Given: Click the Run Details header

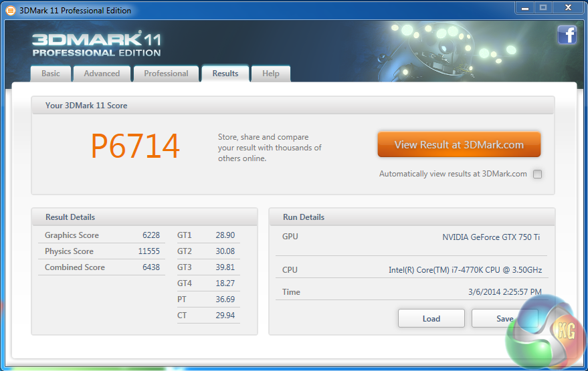Looking at the screenshot, I should pyautogui.click(x=304, y=217).
